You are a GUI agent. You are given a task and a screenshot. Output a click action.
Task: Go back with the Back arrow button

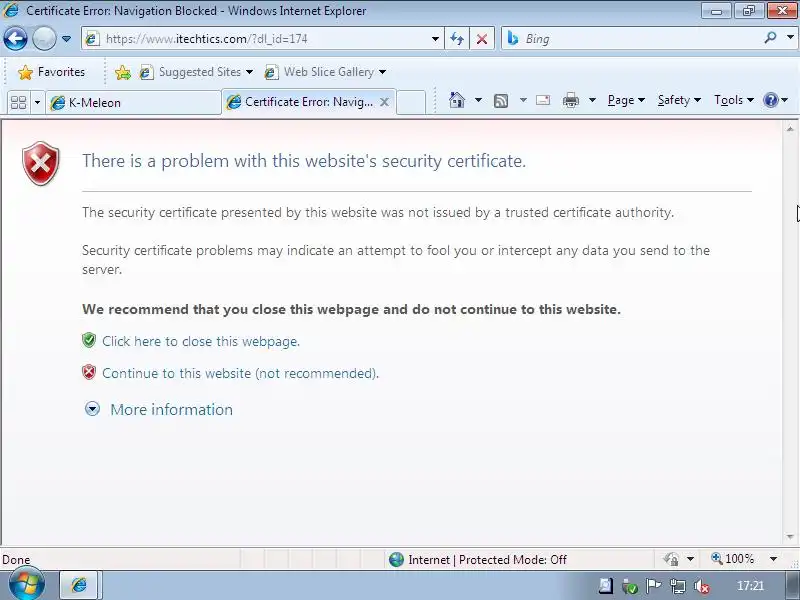click(15, 39)
